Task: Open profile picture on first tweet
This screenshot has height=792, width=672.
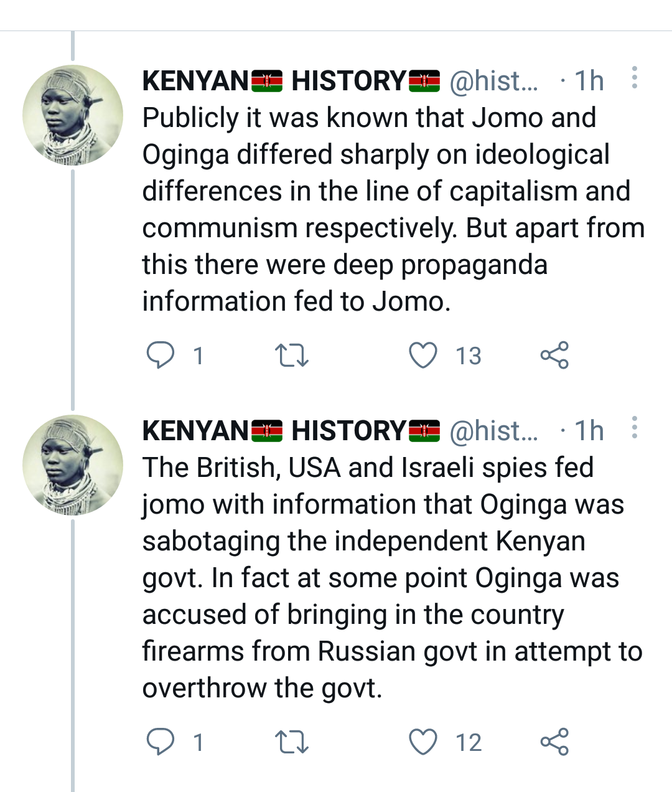Action: [x=73, y=115]
